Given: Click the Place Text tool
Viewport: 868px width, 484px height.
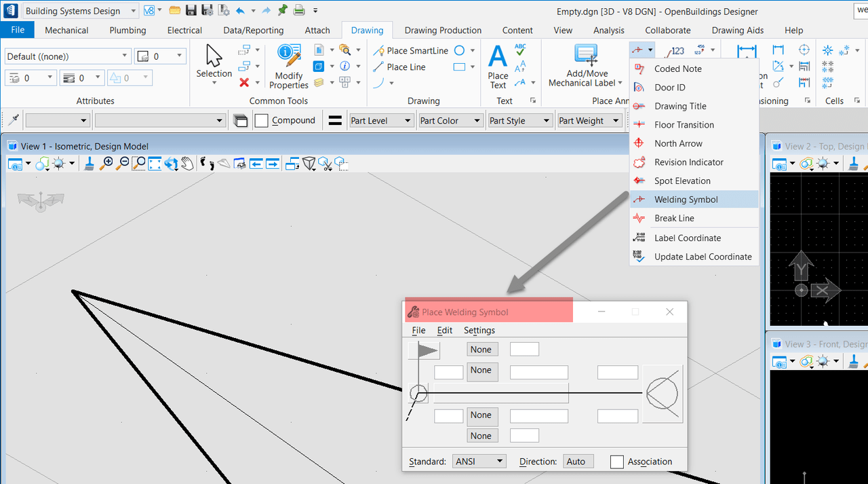Looking at the screenshot, I should coord(498,67).
